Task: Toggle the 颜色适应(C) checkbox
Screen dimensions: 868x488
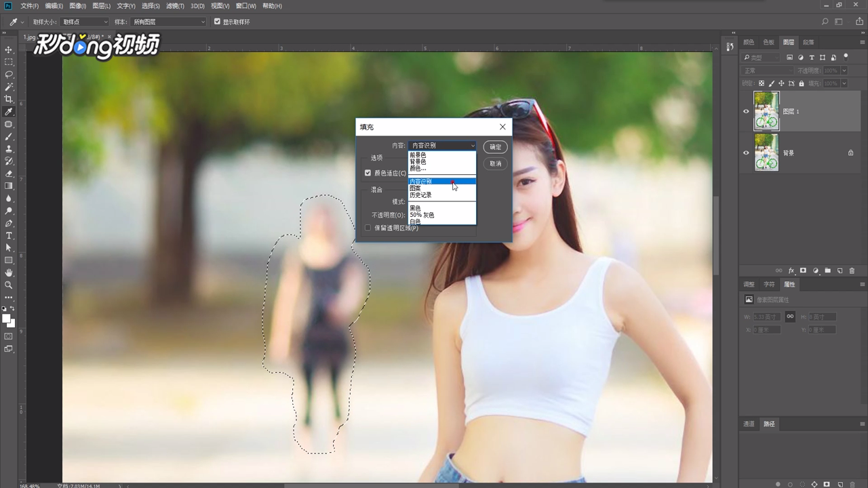Action: [368, 173]
